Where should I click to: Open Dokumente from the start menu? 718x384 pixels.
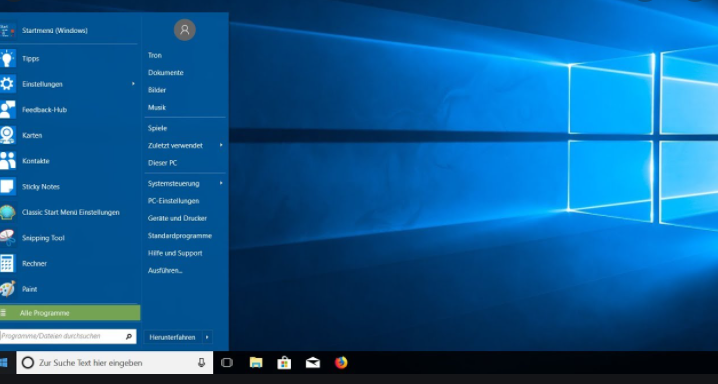point(166,73)
